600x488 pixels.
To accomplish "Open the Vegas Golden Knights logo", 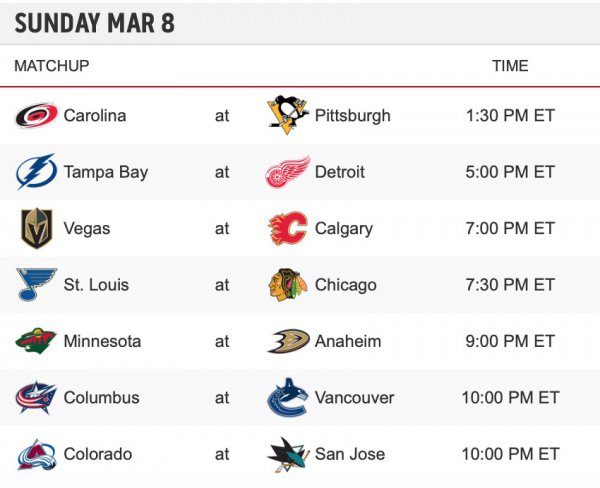I will (x=36, y=228).
